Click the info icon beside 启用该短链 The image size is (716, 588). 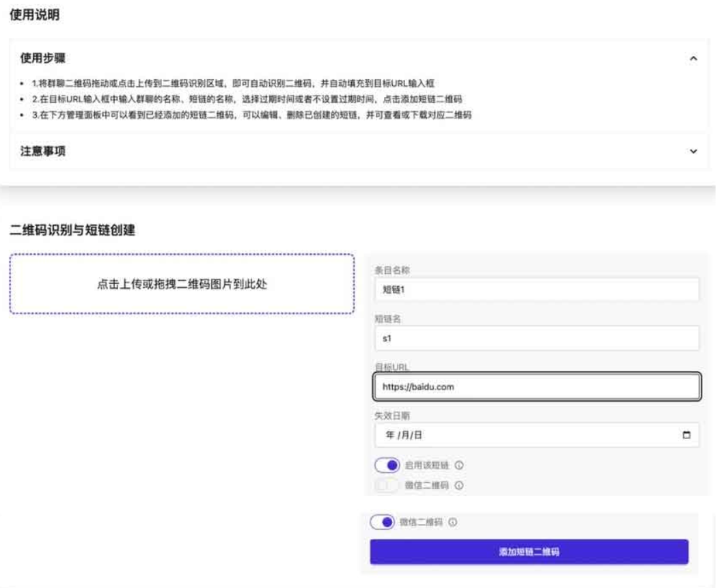point(459,465)
